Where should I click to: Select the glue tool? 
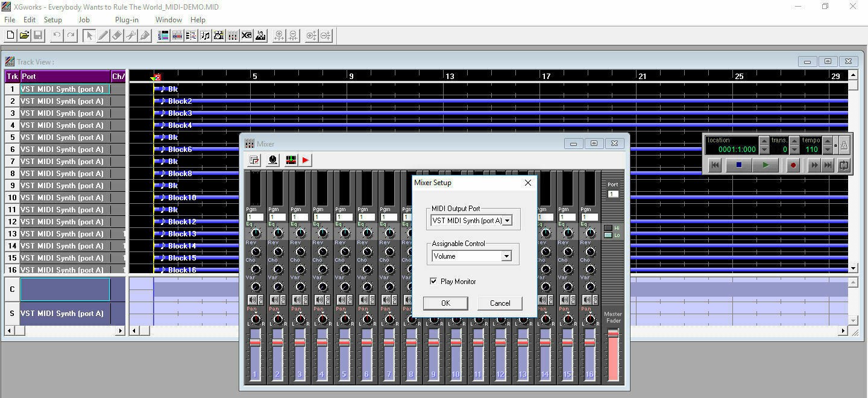[x=145, y=36]
